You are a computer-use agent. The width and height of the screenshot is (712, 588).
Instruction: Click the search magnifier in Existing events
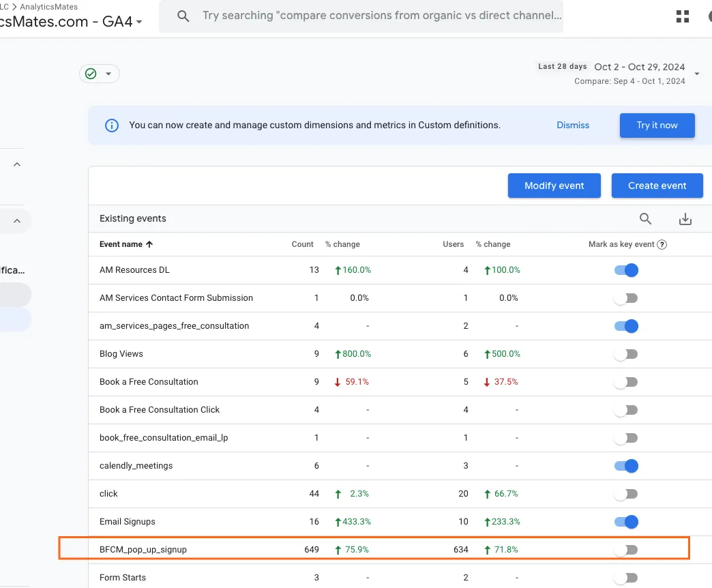point(645,219)
